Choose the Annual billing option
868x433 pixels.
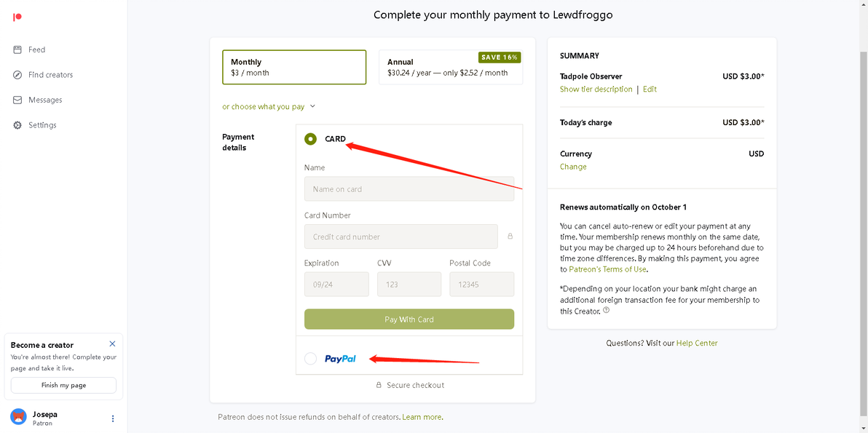(450, 67)
